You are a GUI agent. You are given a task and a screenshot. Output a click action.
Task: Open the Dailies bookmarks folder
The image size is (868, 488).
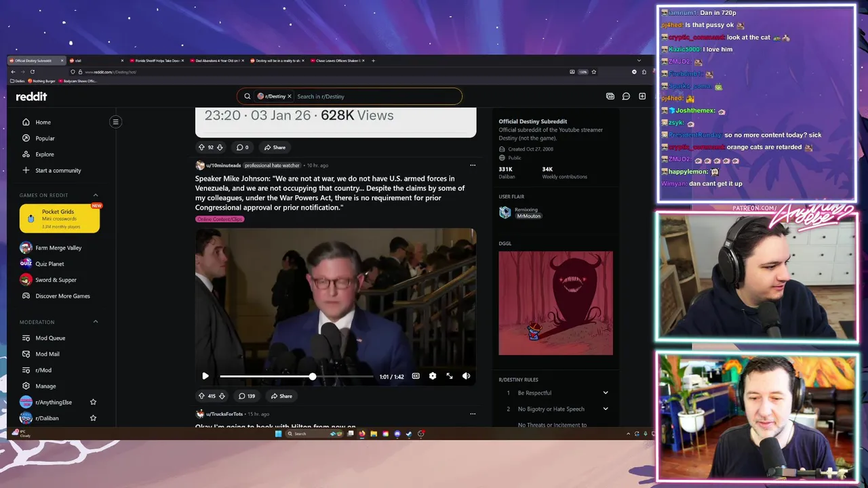click(x=17, y=81)
